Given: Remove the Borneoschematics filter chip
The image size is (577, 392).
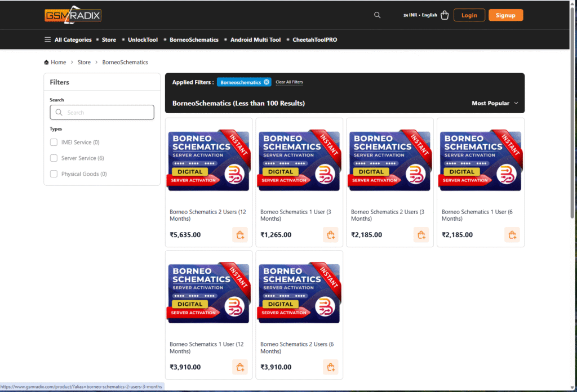Looking at the screenshot, I should pyautogui.click(x=267, y=82).
